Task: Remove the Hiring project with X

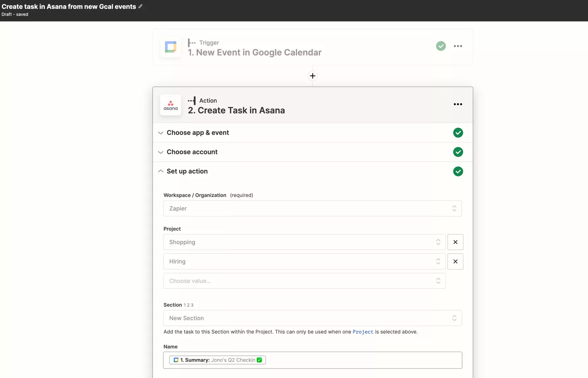Action: click(x=455, y=262)
